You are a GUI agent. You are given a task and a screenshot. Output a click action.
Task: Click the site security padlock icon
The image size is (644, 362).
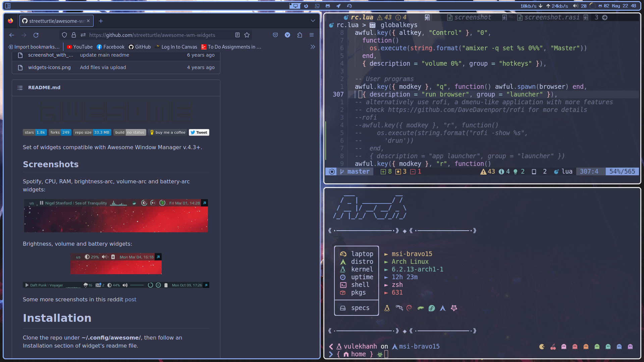(x=74, y=35)
